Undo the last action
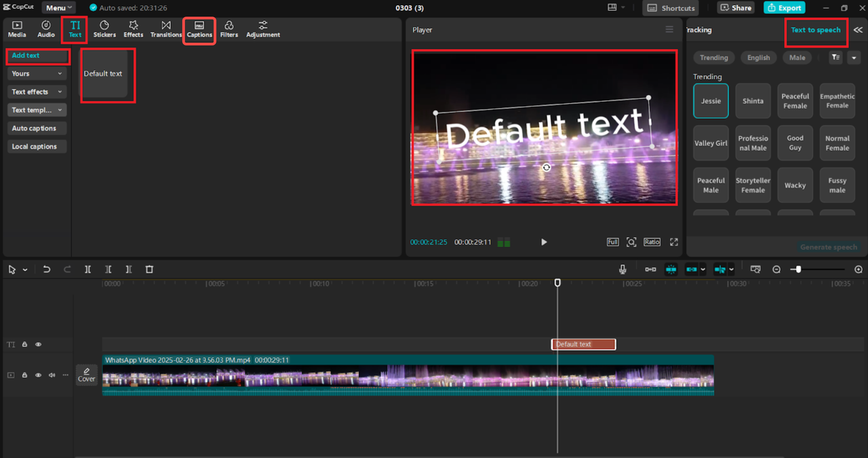This screenshot has height=458, width=868. (47, 269)
